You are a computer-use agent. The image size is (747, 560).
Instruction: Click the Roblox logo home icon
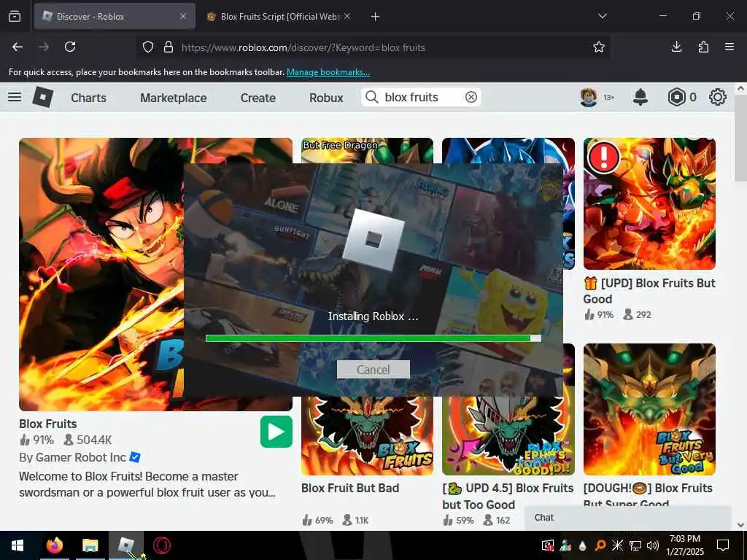[43, 97]
